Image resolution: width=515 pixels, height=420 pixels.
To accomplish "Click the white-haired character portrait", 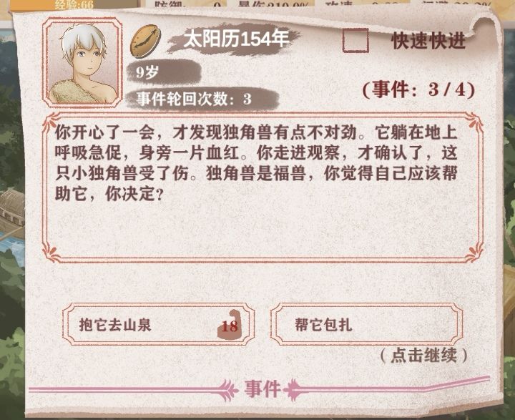I will 82,62.
